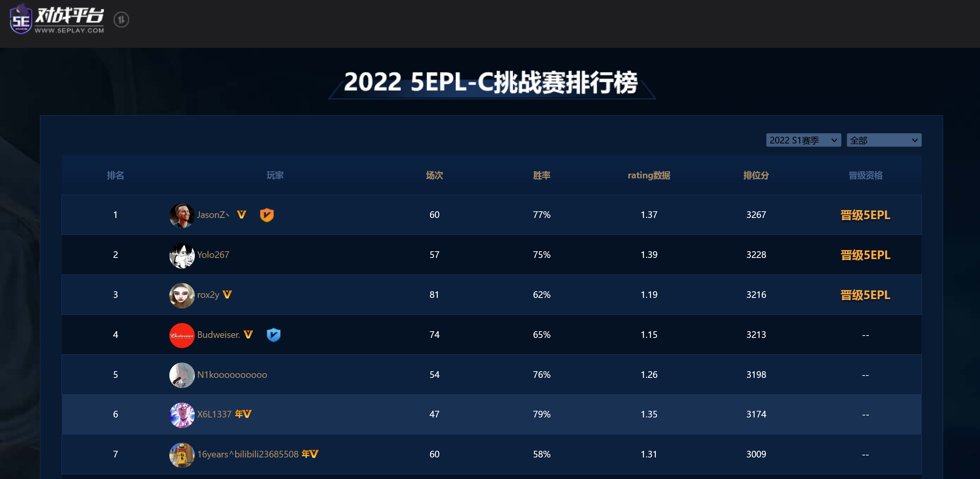
Task: Click the orange shield badge next to JasonZ
Action: pos(267,215)
